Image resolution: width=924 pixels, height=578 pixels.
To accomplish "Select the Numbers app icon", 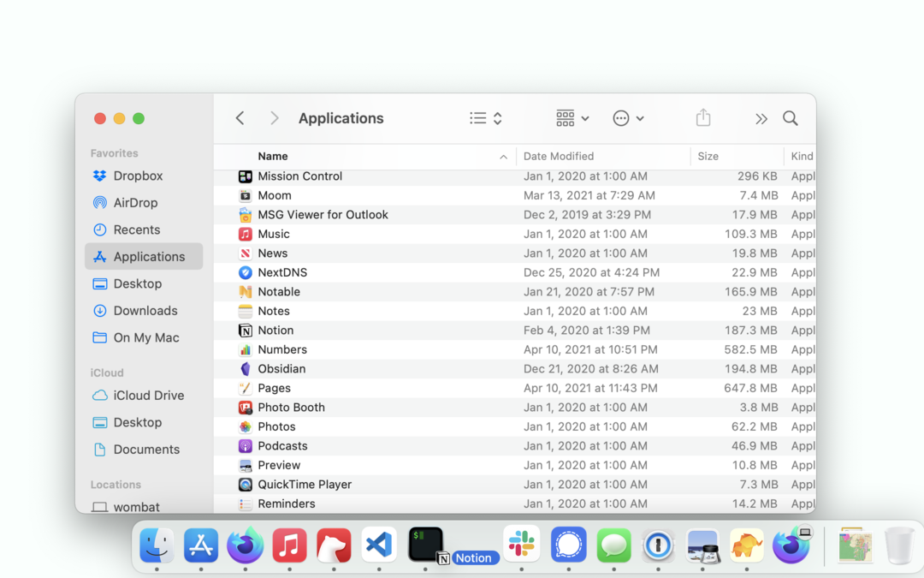I will (246, 349).
